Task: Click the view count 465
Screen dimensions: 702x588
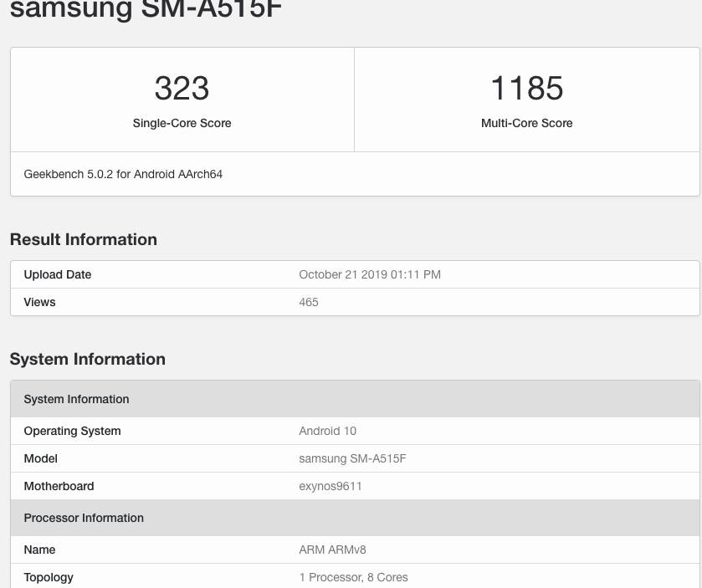Action: (308, 302)
